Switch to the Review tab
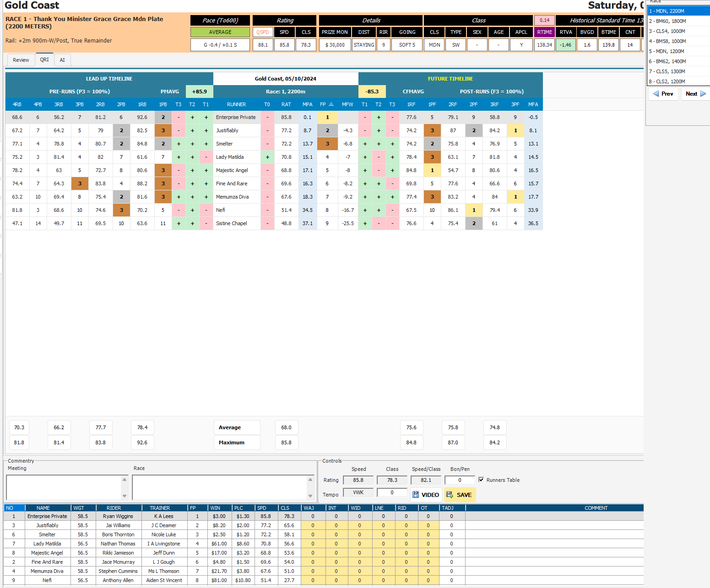 [x=21, y=60]
